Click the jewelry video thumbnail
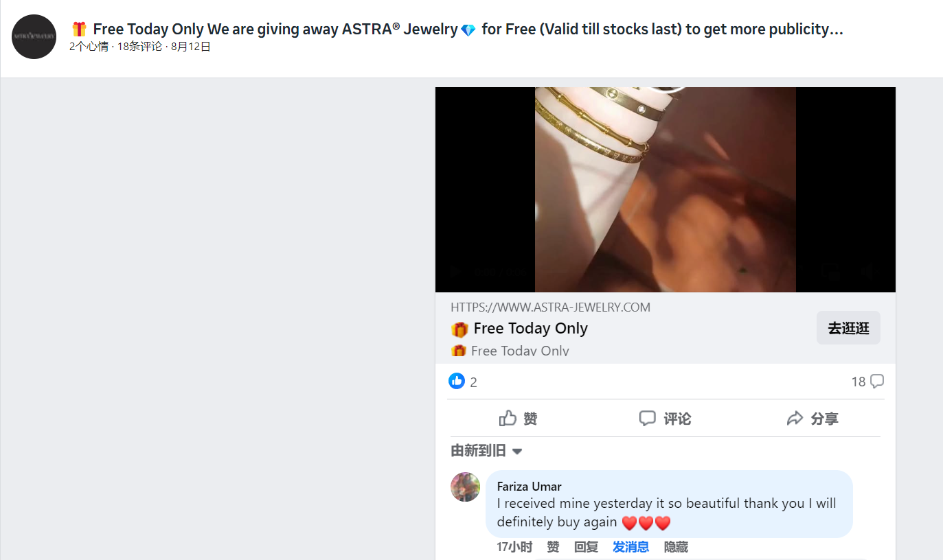 666,189
